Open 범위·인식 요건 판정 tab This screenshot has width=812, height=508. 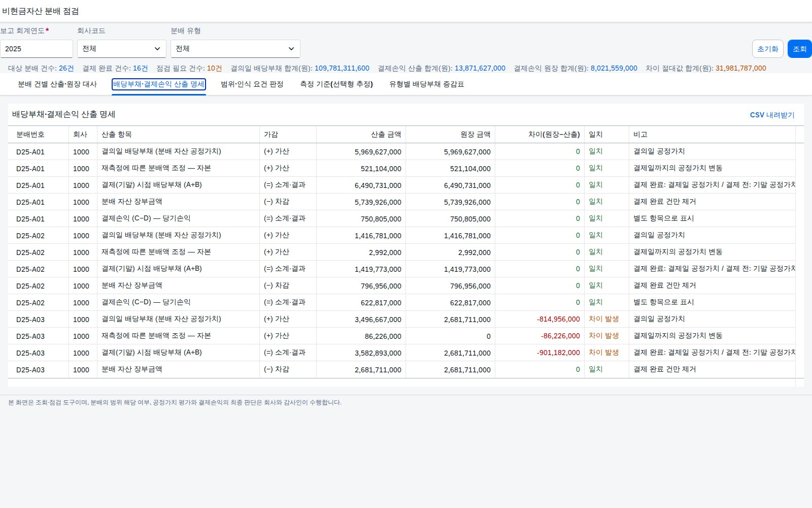[x=252, y=84]
